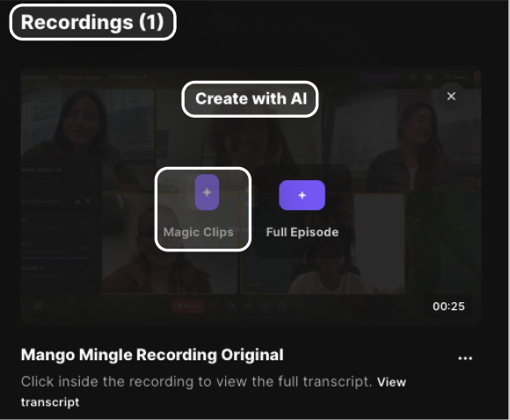510x420 pixels.
Task: Close the Create with AI overlay
Action: click(x=451, y=97)
